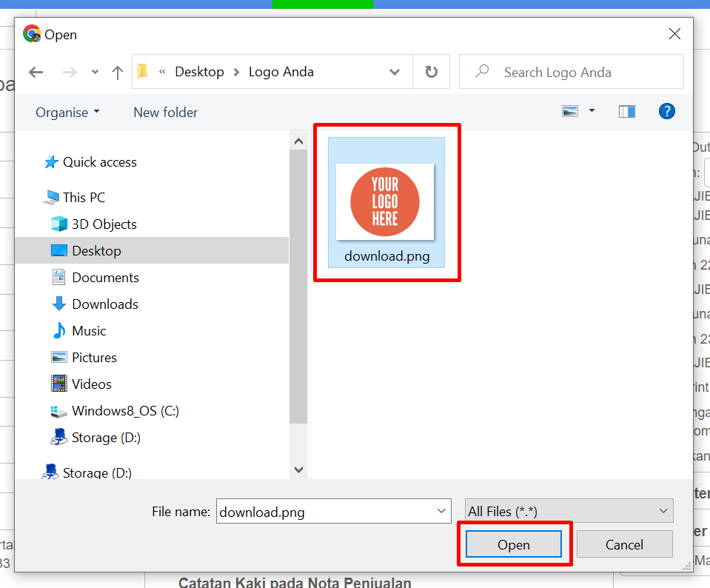The height and width of the screenshot is (588, 710).
Task: Open Music in the navigation pane
Action: (x=89, y=331)
